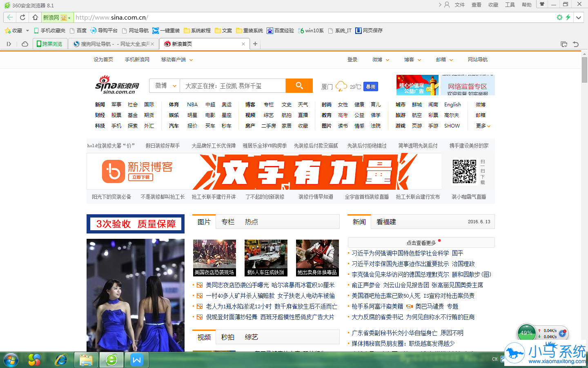Click the green 49% accelerator ball
588x368 pixels.
point(527,333)
